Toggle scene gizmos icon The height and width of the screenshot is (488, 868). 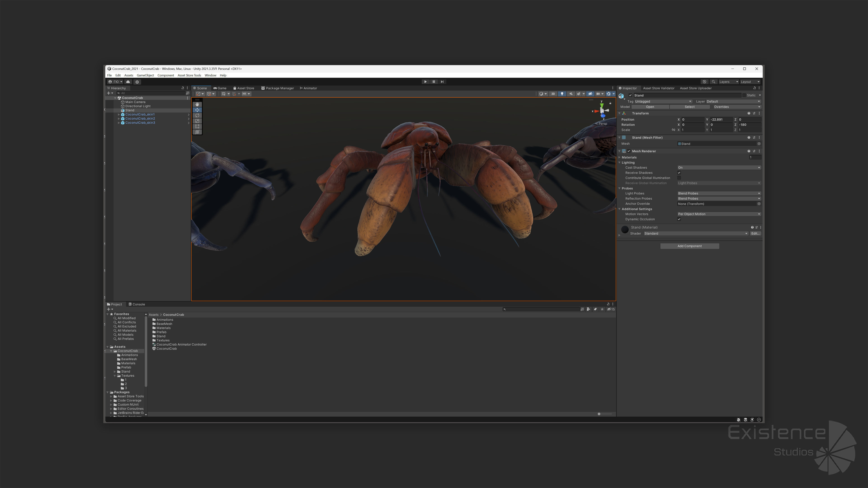(609, 94)
